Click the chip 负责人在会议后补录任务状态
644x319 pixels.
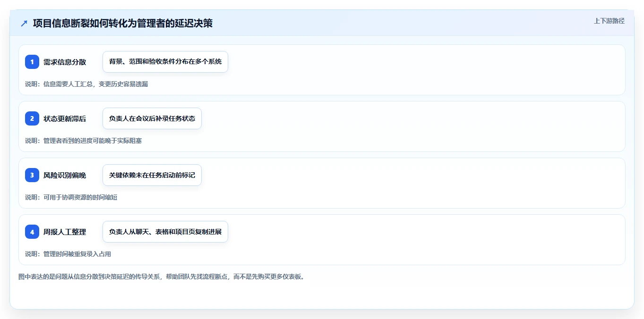[152, 118]
